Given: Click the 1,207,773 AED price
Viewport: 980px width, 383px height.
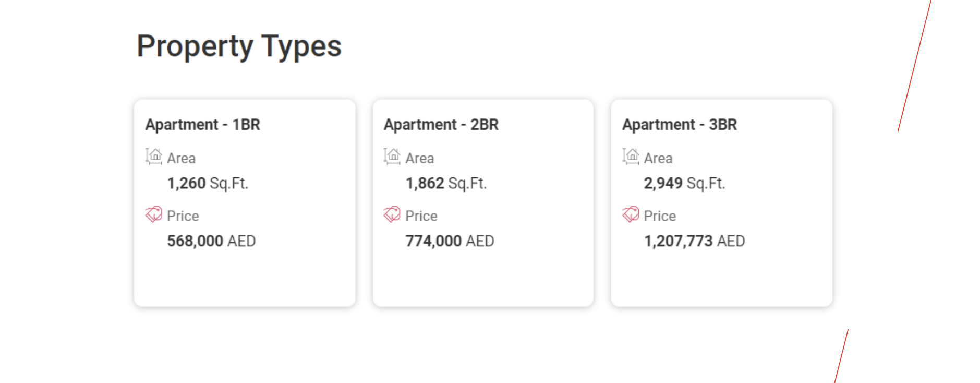Looking at the screenshot, I should (x=694, y=241).
